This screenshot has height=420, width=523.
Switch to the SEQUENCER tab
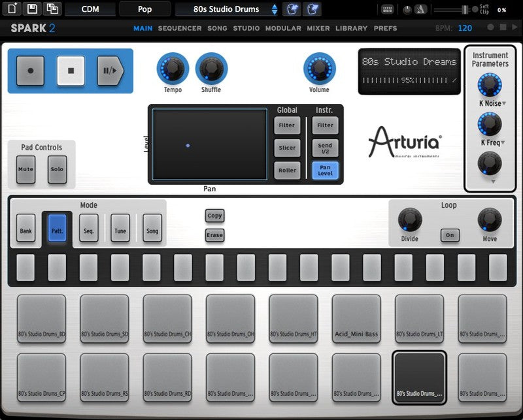click(x=179, y=28)
